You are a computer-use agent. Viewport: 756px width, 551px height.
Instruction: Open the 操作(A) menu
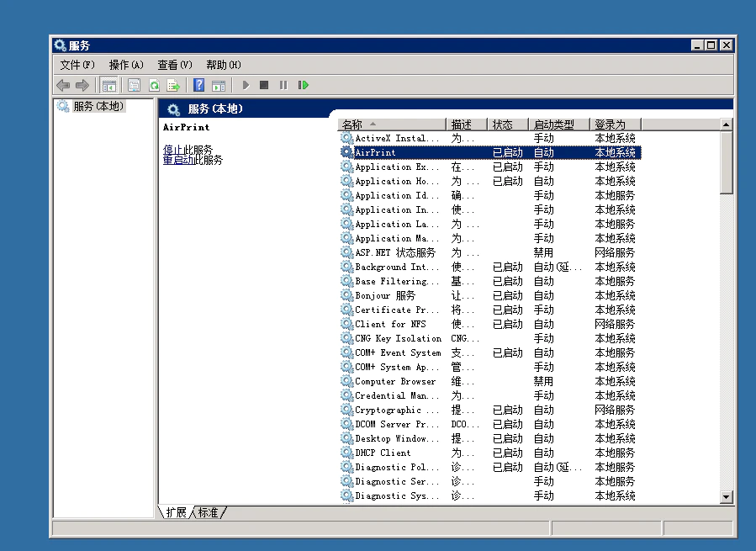(x=126, y=65)
